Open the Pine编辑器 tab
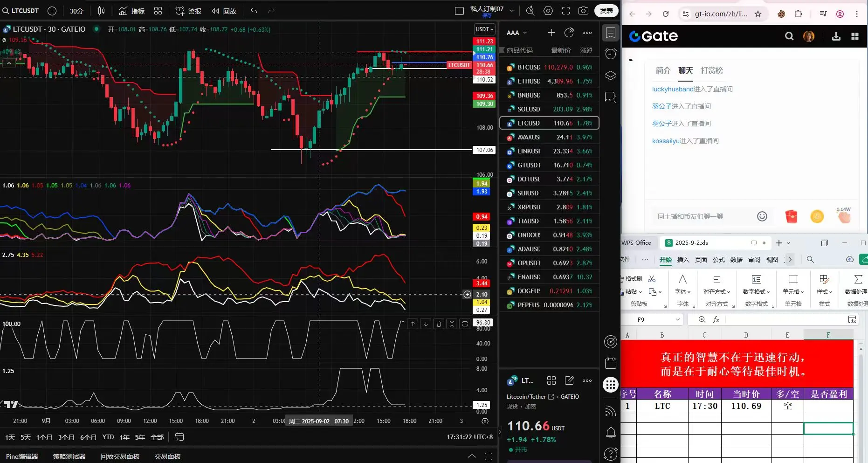Image resolution: width=868 pixels, height=463 pixels. [22, 456]
